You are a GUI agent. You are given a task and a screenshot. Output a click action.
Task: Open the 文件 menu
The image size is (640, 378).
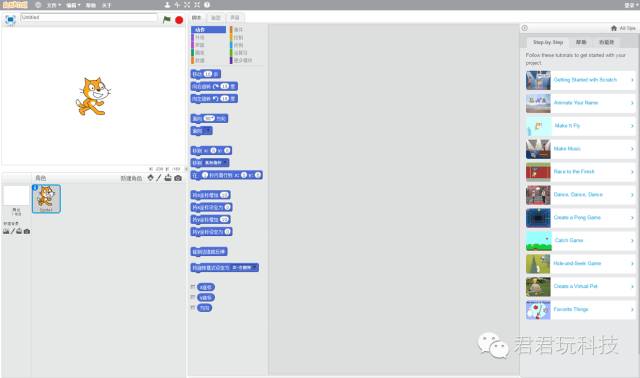53,5
